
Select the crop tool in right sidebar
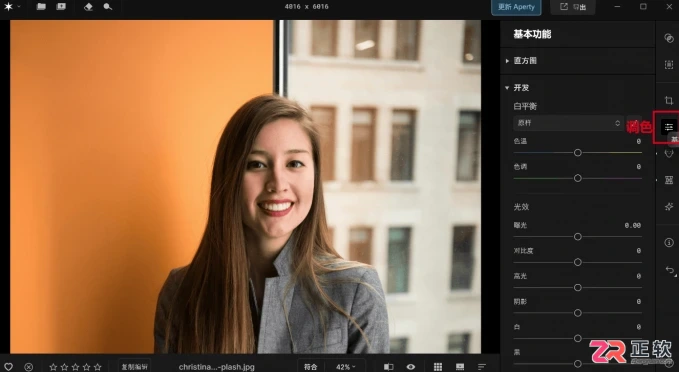[669, 100]
